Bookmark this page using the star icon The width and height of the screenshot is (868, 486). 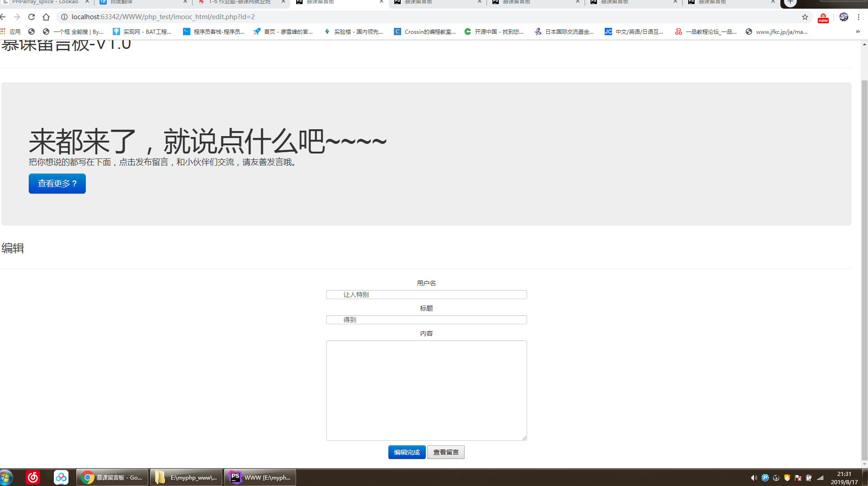coord(804,16)
